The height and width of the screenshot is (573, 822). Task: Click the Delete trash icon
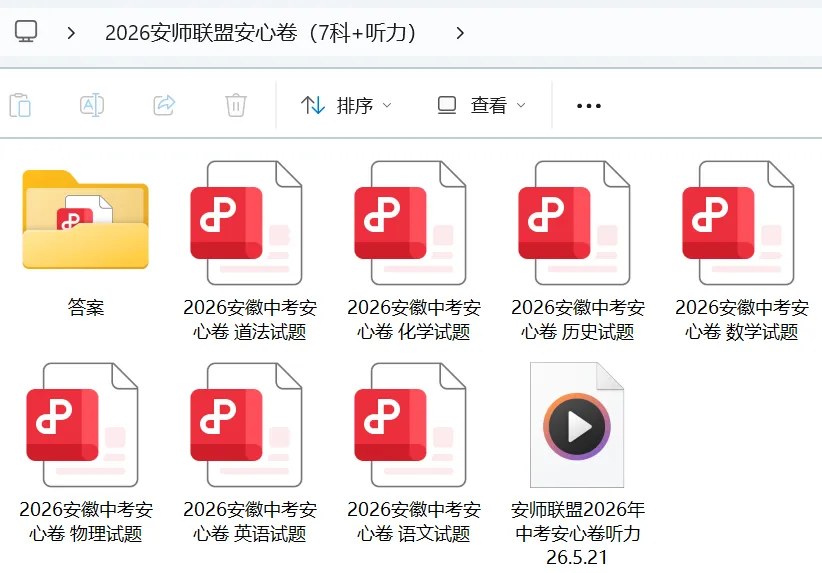pyautogui.click(x=236, y=105)
